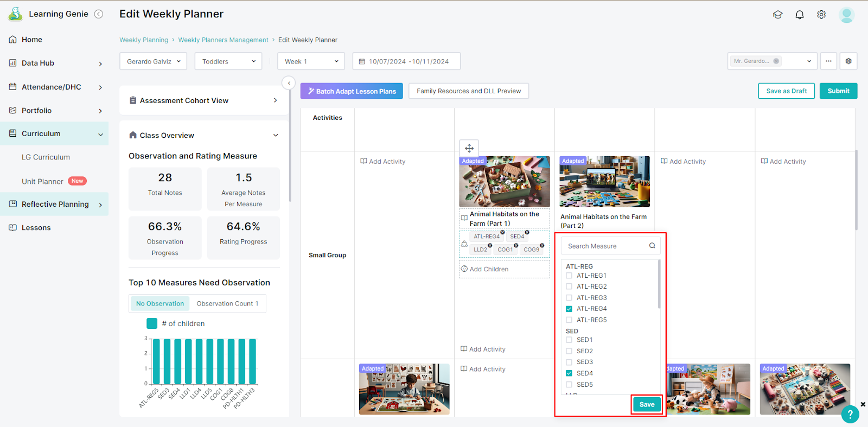Switch to Observation Count 1 tab
The width and height of the screenshot is (868, 427).
(x=227, y=304)
